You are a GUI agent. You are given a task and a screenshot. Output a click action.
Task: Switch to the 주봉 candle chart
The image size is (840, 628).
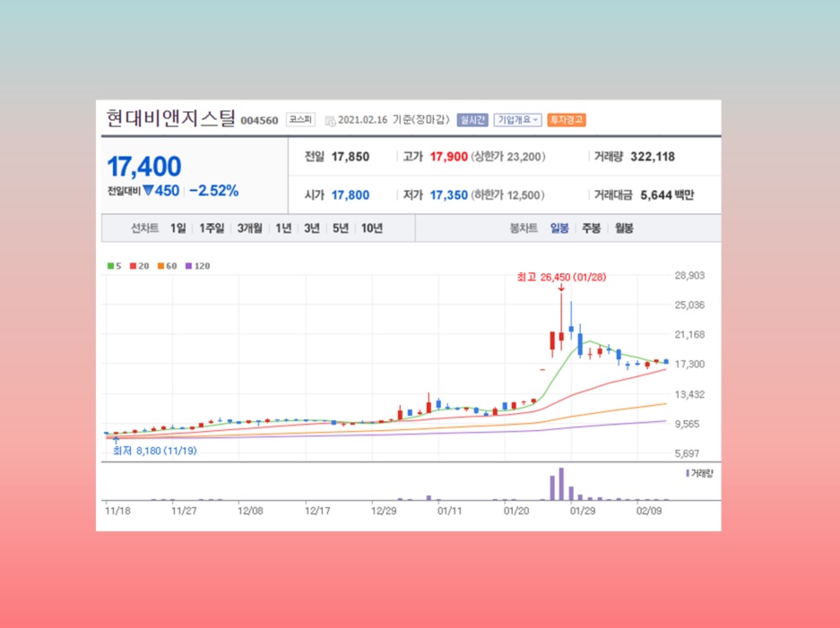(592, 228)
